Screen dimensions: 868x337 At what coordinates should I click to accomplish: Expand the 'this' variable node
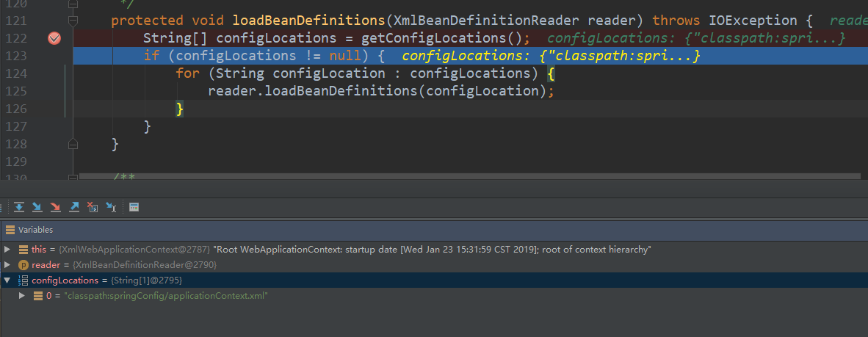7,250
